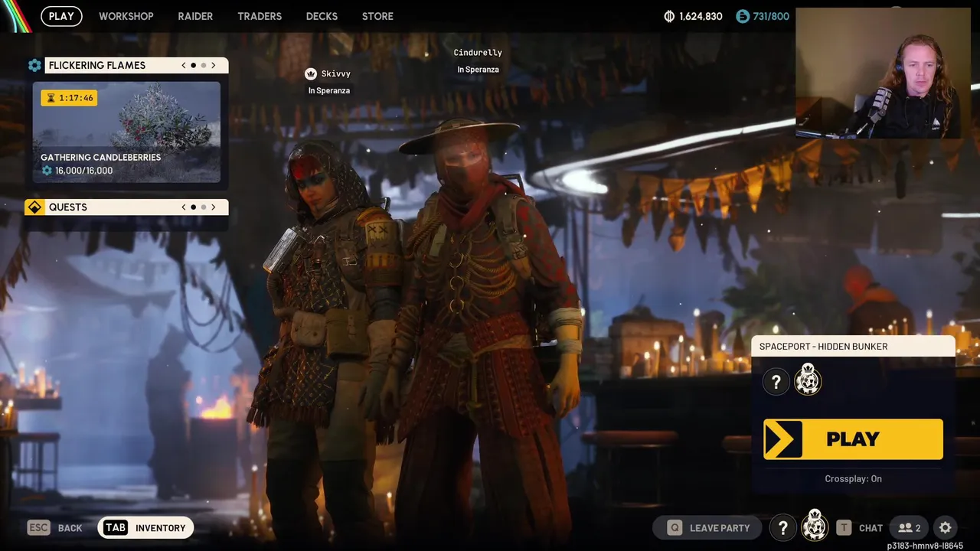Click the 1:17:46 event timer badge
The height and width of the screenshot is (551, 980).
pyautogui.click(x=69, y=98)
